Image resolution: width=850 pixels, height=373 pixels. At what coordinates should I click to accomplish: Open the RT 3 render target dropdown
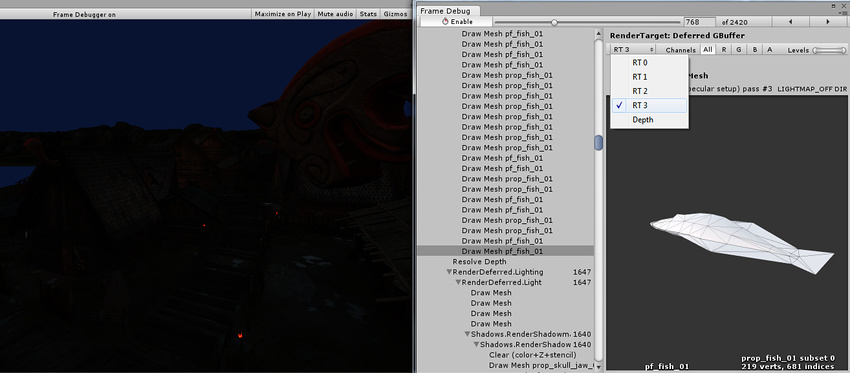pos(633,49)
